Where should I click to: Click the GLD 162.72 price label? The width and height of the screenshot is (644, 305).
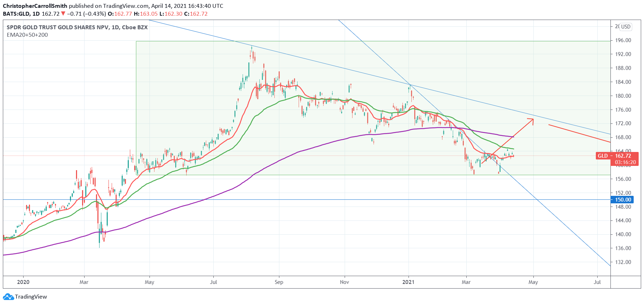[617, 156]
